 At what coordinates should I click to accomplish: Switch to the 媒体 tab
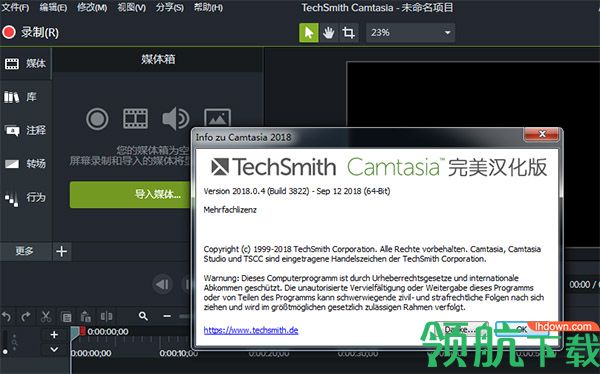26,64
